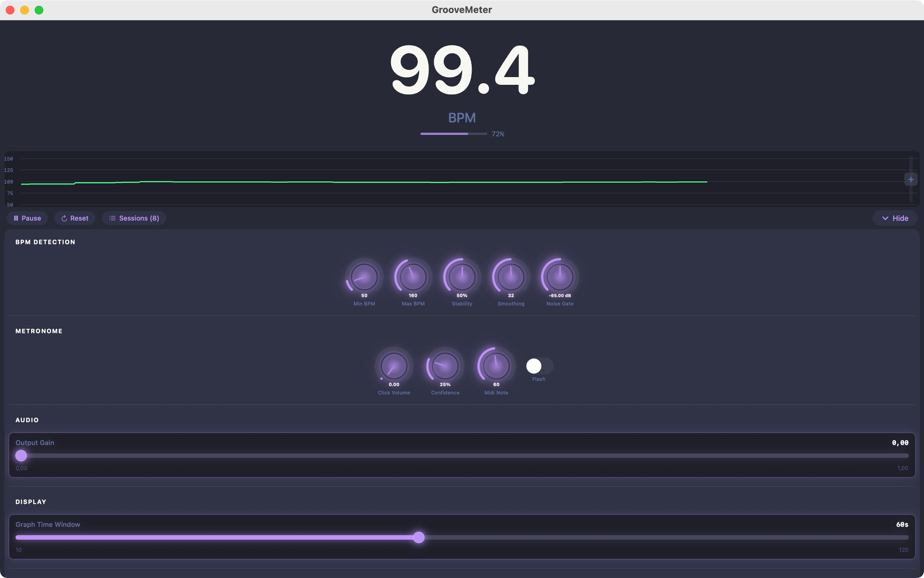Click the Output Gain label
The width and height of the screenshot is (924, 578).
35,443
